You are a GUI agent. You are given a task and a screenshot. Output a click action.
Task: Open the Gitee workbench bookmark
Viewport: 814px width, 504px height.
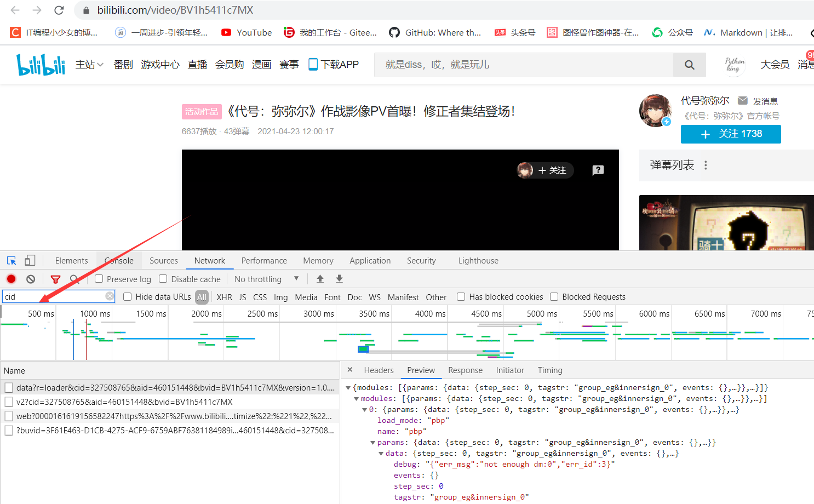click(x=330, y=32)
